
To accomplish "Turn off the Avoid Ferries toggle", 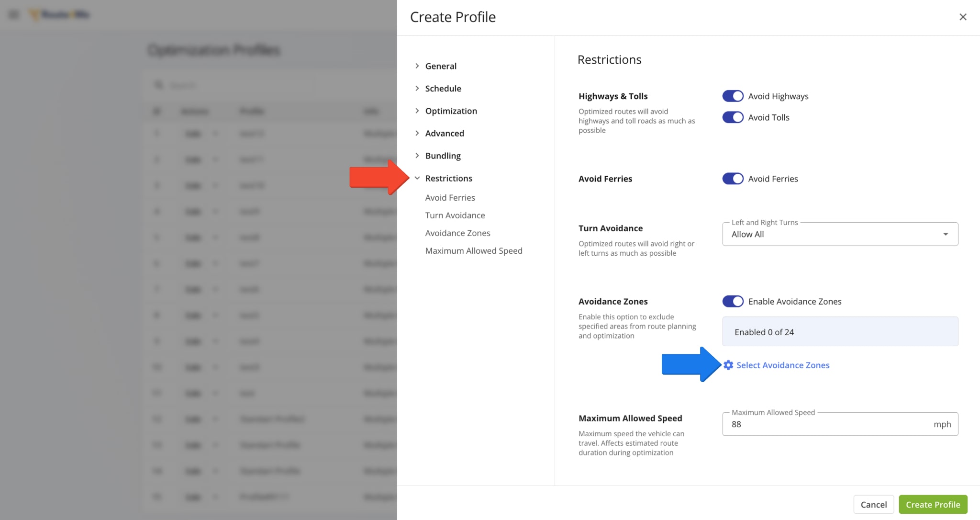I will (x=733, y=179).
